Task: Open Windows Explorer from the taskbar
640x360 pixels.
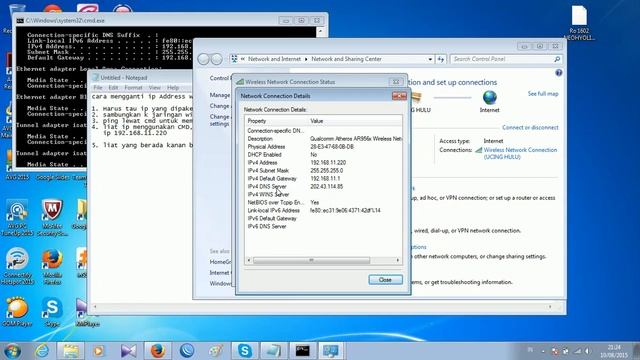Action: (x=71, y=351)
